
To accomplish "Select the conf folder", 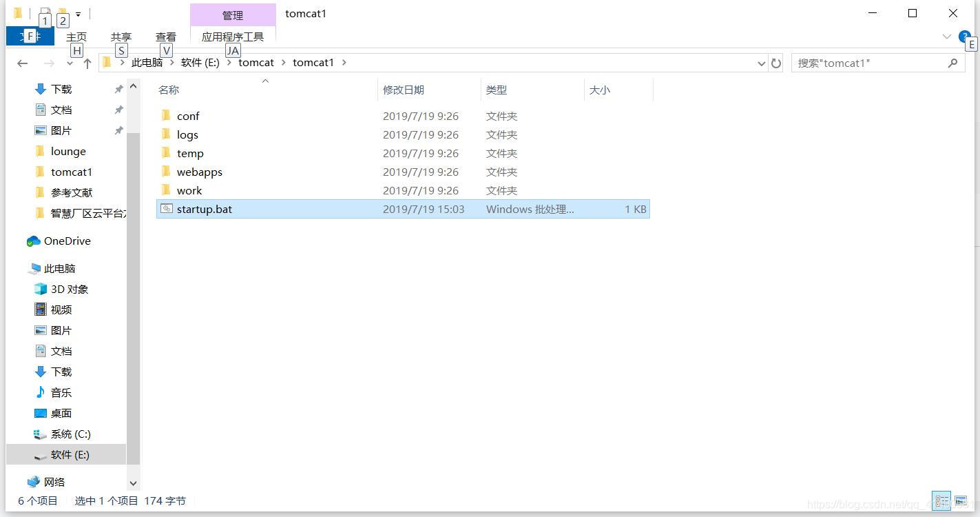I will coord(188,116).
